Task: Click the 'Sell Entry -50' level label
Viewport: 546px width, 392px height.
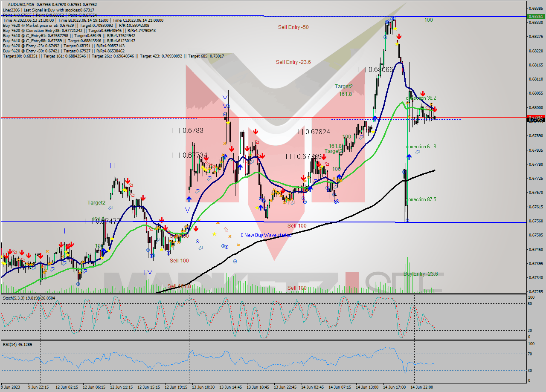Action: pos(293,27)
